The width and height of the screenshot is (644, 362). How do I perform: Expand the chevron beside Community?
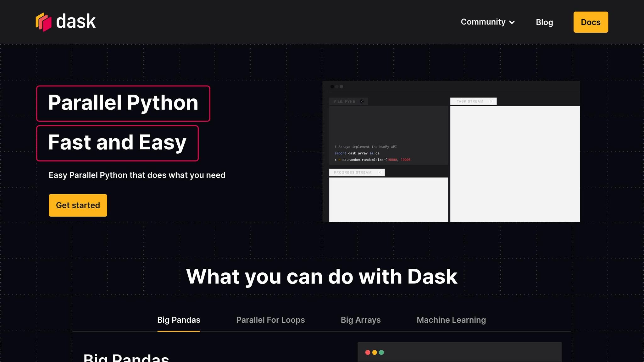tap(512, 22)
